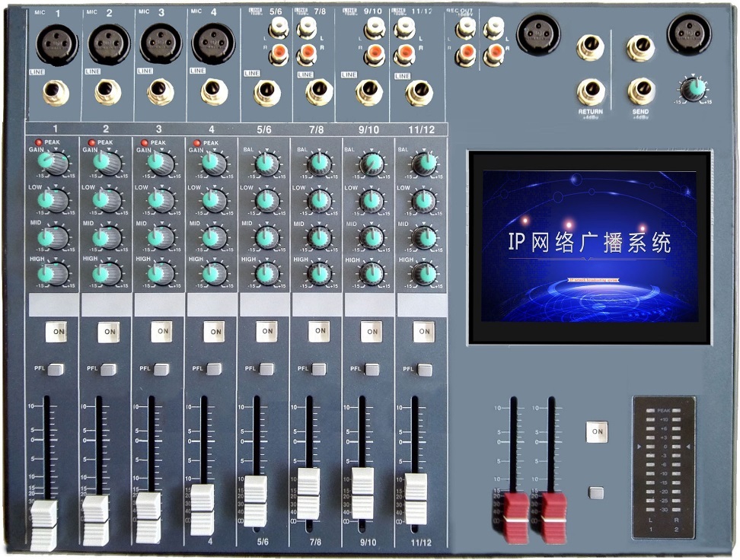The image size is (740, 560).
Task: Click the jack directly above the RETURN label
Action: pyautogui.click(x=591, y=92)
